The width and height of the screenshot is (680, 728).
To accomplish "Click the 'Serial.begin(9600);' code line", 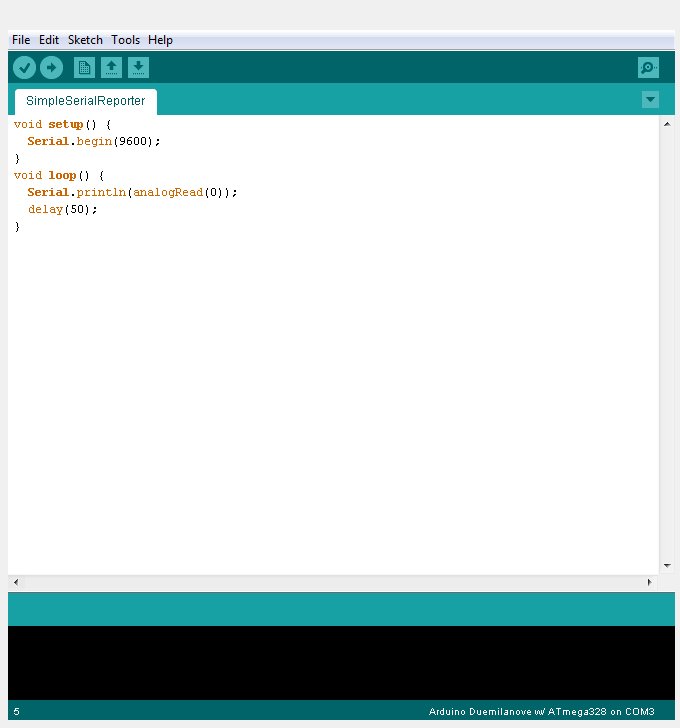I will point(94,141).
